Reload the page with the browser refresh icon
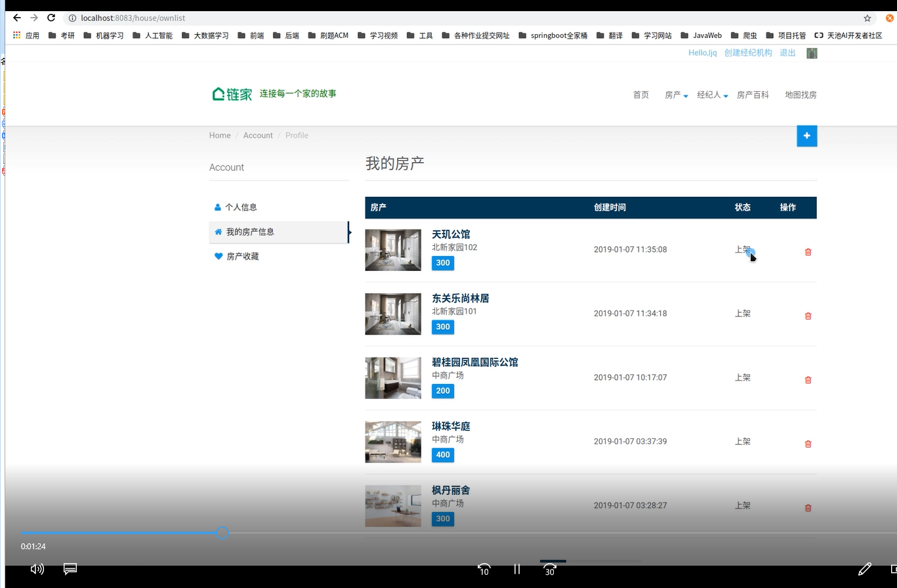 [x=51, y=18]
